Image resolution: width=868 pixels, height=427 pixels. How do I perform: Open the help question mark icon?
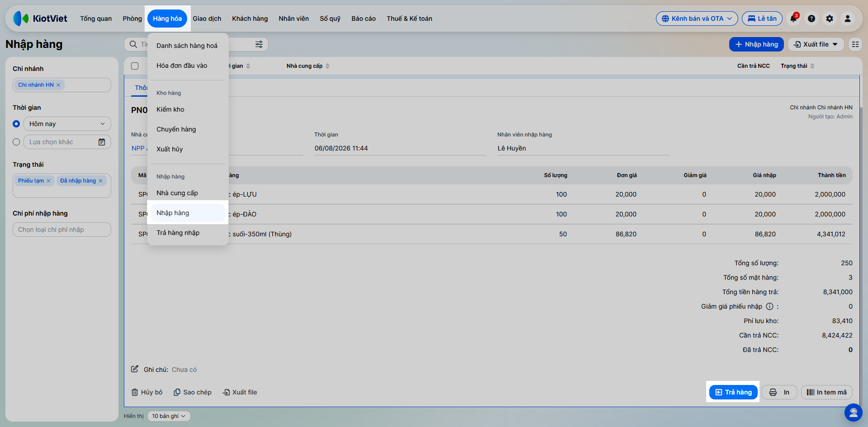(811, 19)
